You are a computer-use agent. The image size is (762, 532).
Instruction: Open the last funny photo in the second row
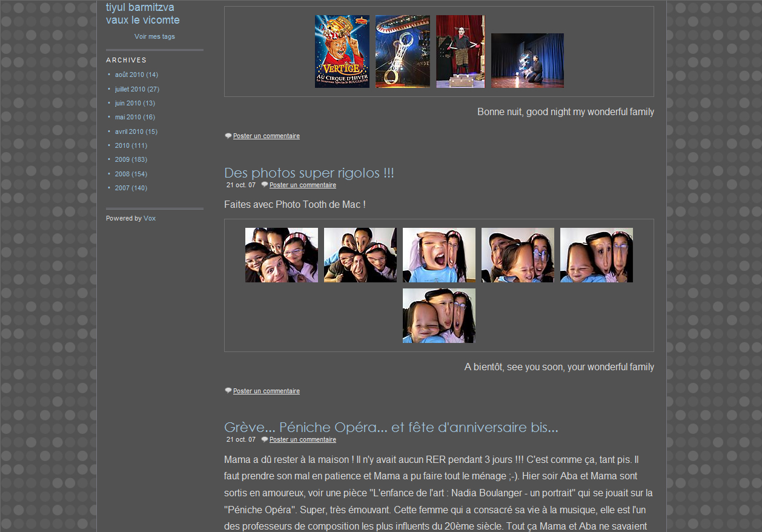pos(439,316)
